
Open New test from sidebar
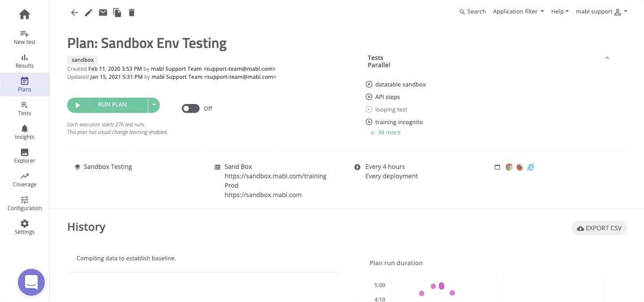click(x=25, y=37)
